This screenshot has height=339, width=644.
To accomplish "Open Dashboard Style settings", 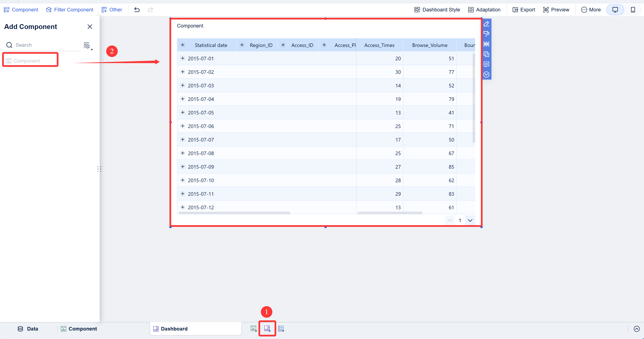I will 437,10.
